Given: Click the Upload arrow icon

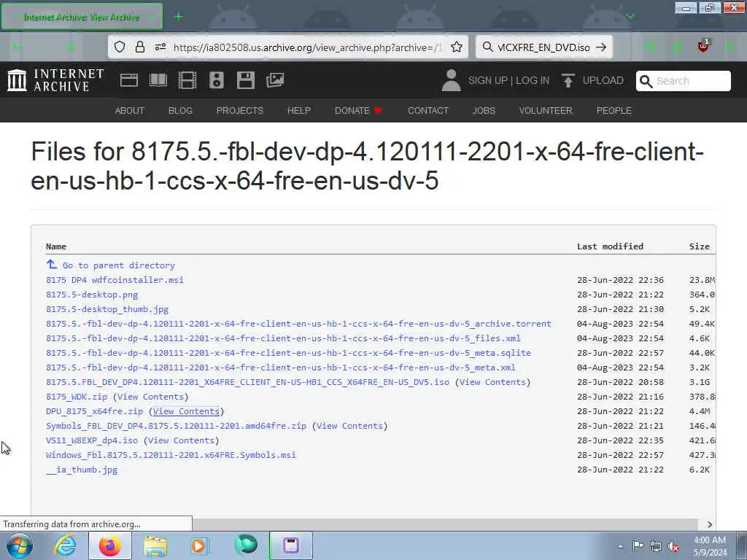Looking at the screenshot, I should coord(568,80).
